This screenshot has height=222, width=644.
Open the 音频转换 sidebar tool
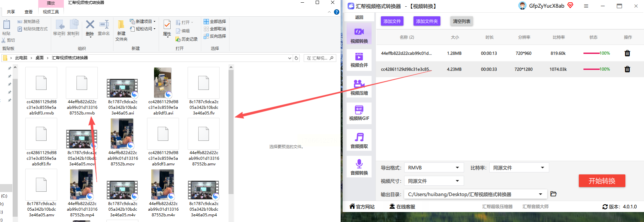[359, 167]
